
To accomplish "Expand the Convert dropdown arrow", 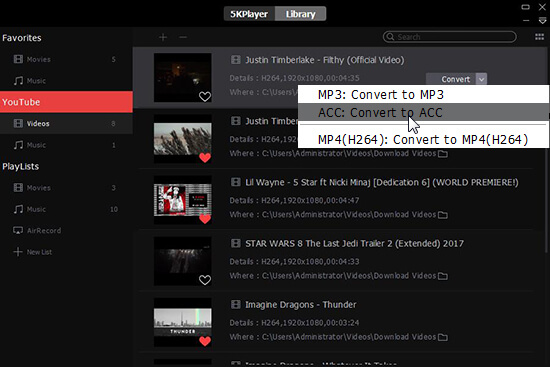I will point(482,79).
